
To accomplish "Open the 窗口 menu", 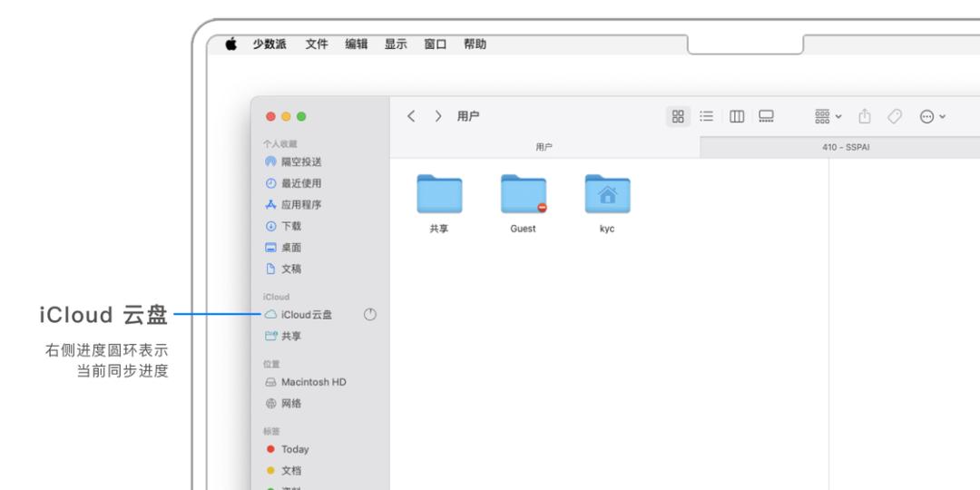I will click(436, 44).
